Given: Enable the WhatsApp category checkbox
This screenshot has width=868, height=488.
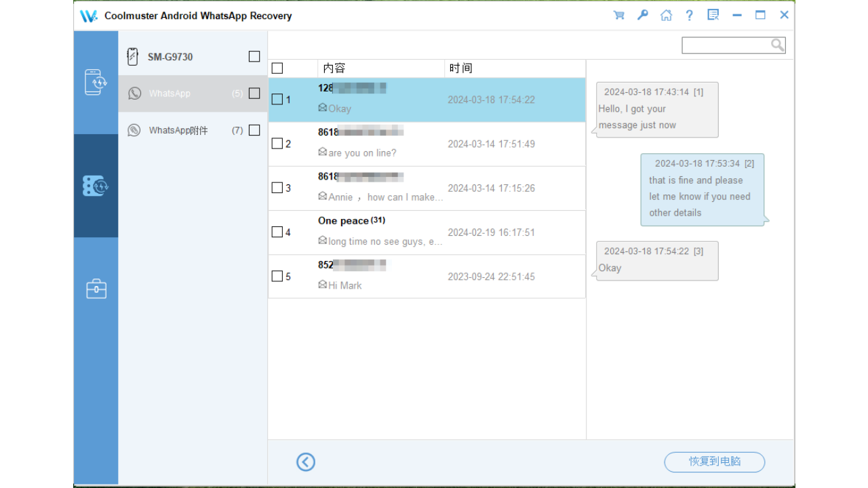Looking at the screenshot, I should [254, 94].
